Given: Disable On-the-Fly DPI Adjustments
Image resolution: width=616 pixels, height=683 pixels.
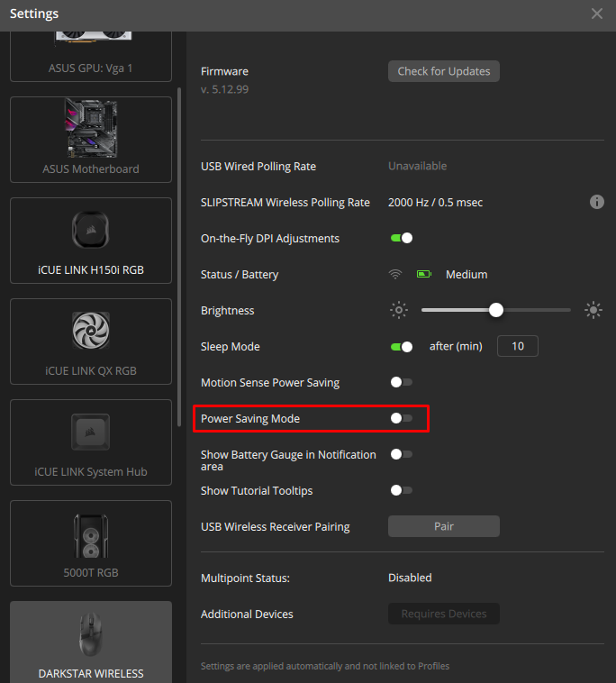Looking at the screenshot, I should tap(402, 238).
